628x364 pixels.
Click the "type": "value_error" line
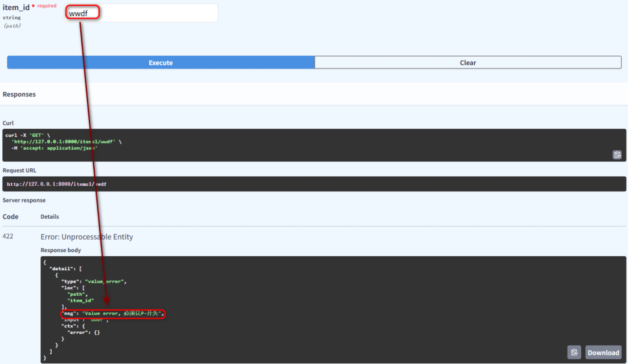click(94, 282)
